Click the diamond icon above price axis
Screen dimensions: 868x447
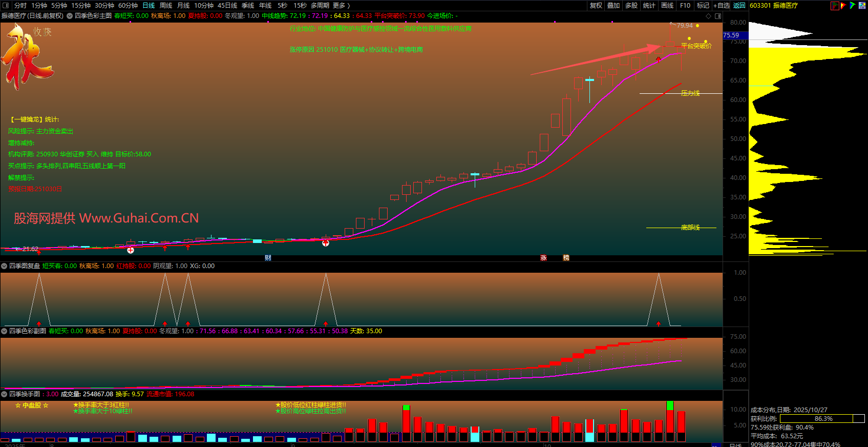(x=708, y=16)
